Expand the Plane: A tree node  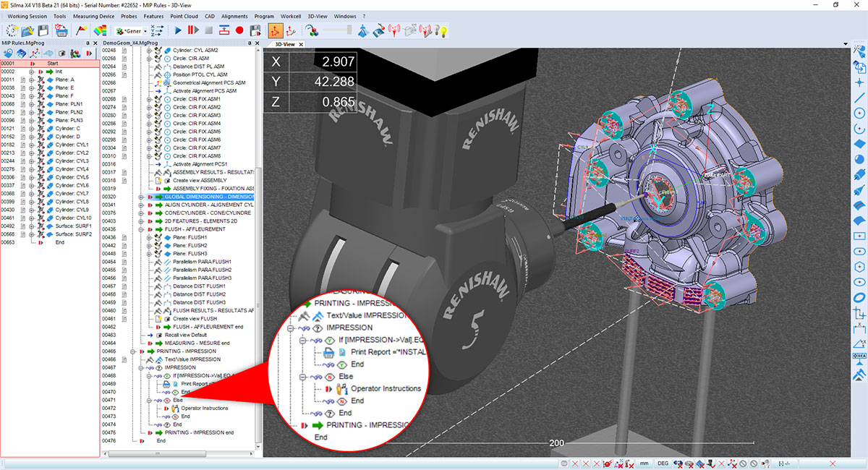point(31,80)
